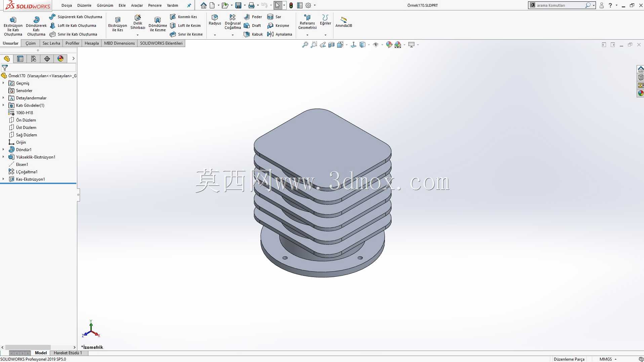644x362 pixels.
Task: Open Doğrusal Çoğaltma dropdown arrow
Action: 233,35
